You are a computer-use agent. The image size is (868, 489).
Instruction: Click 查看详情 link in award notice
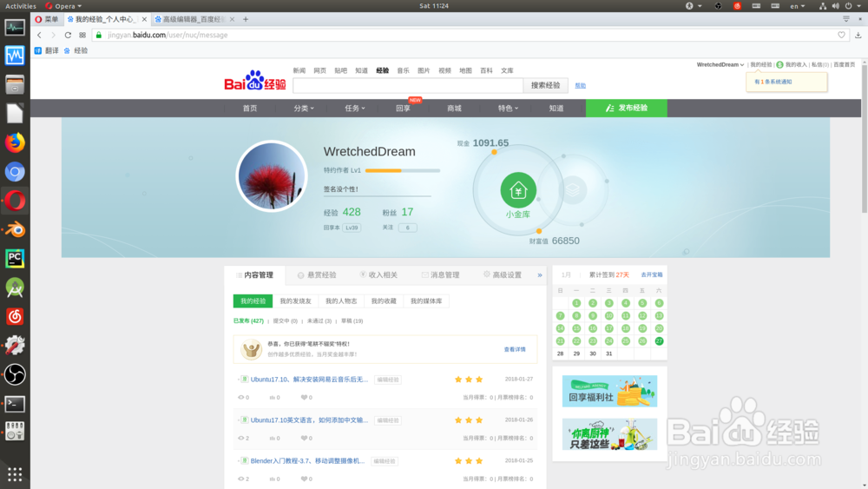click(x=515, y=349)
